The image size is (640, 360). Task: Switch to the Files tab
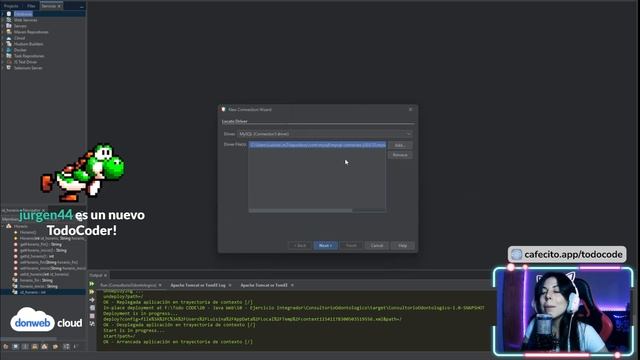coord(31,6)
